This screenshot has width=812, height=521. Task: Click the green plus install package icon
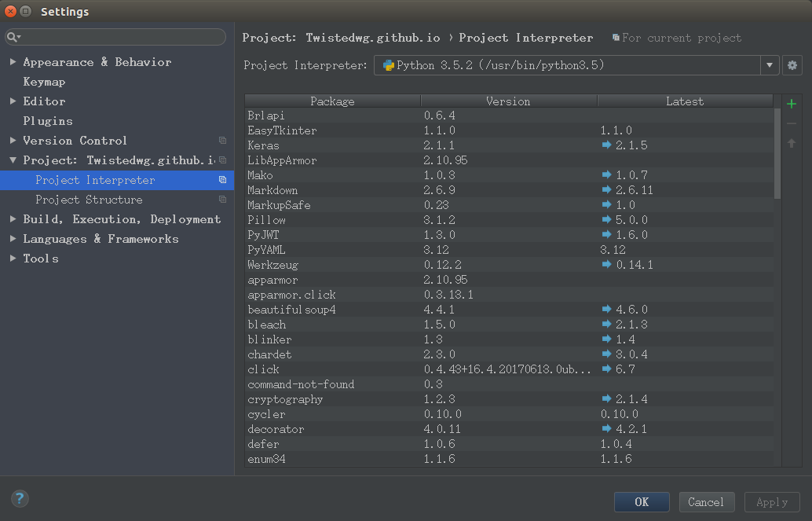click(x=792, y=104)
